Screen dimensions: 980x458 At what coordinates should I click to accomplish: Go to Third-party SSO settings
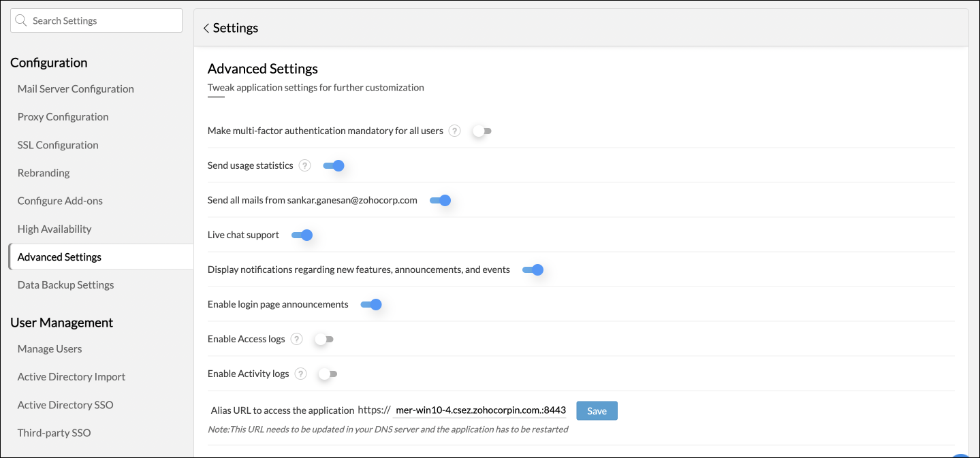click(54, 432)
